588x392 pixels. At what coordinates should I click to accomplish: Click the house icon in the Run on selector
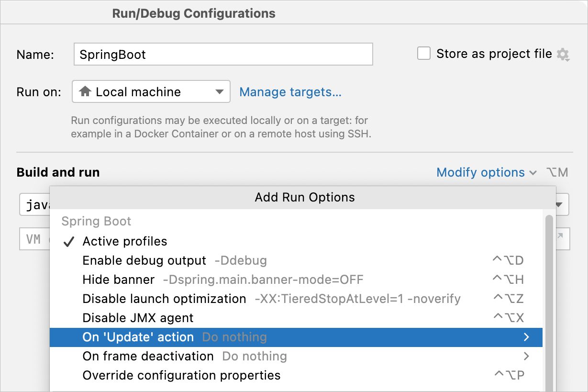pos(86,91)
